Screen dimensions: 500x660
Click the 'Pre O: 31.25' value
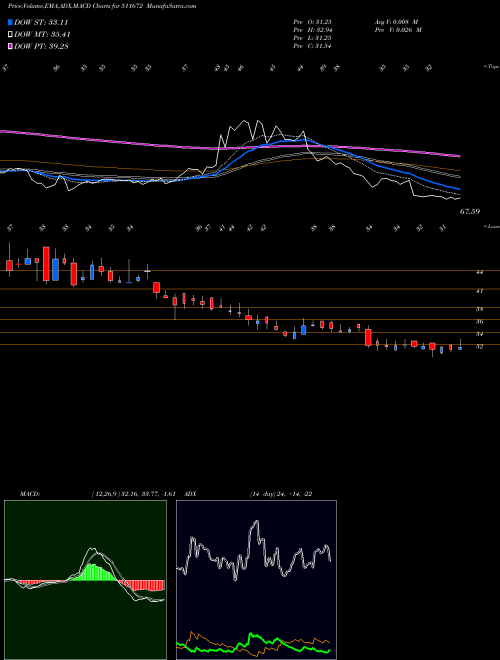pyautogui.click(x=314, y=21)
